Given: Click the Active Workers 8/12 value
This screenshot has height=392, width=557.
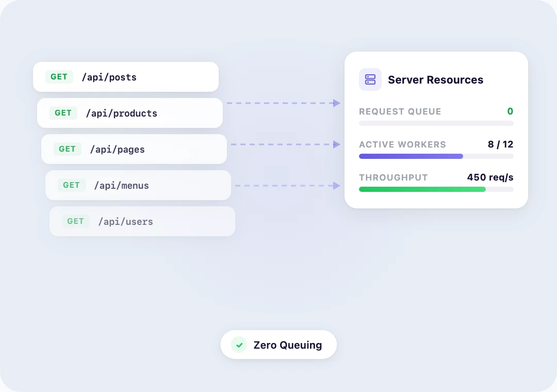Looking at the screenshot, I should (501, 144).
